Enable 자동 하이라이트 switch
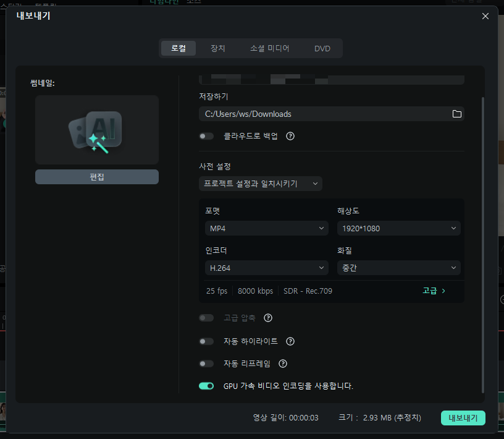The width and height of the screenshot is (504, 439). 206,341
